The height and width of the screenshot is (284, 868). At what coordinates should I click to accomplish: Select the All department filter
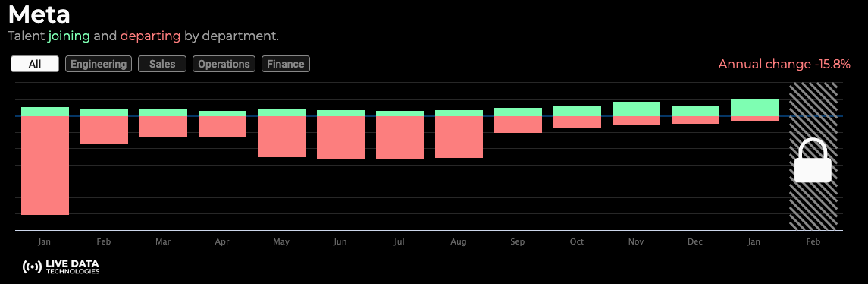[35, 64]
